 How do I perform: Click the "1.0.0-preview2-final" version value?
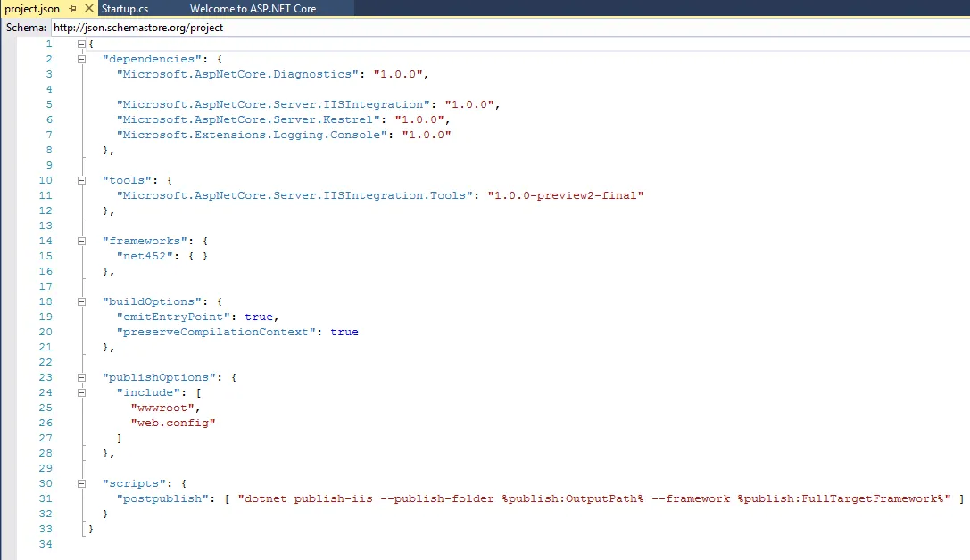point(566,195)
